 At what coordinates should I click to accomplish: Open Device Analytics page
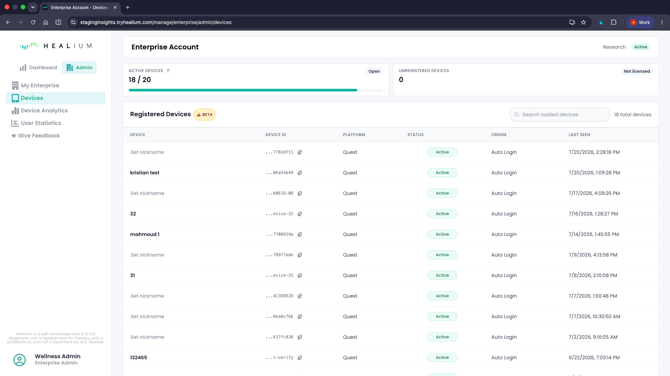pyautogui.click(x=56, y=110)
